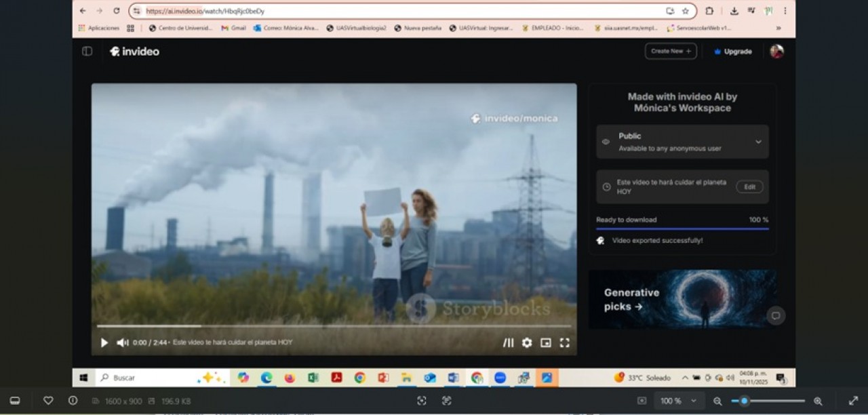Click Edit next to video title
The height and width of the screenshot is (415, 868).
coord(749,187)
